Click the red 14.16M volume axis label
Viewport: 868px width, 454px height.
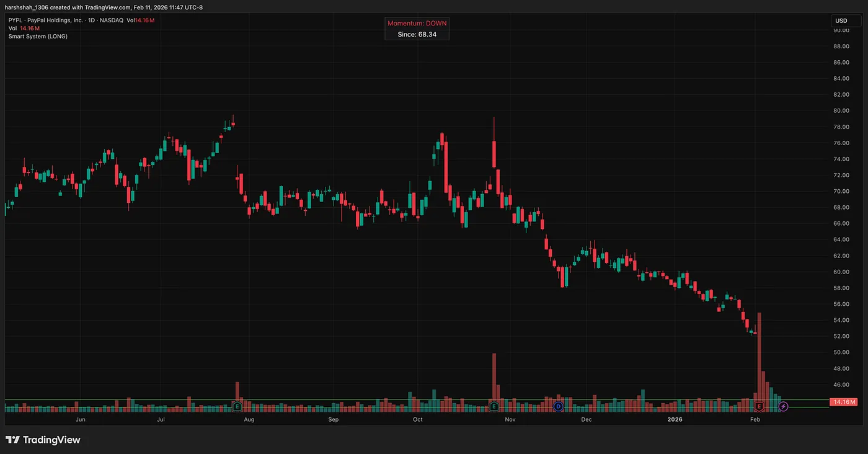pyautogui.click(x=843, y=402)
